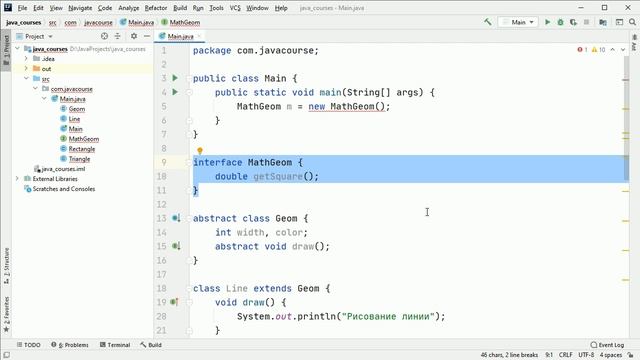Click locate file target icon in Project panel

(104, 36)
